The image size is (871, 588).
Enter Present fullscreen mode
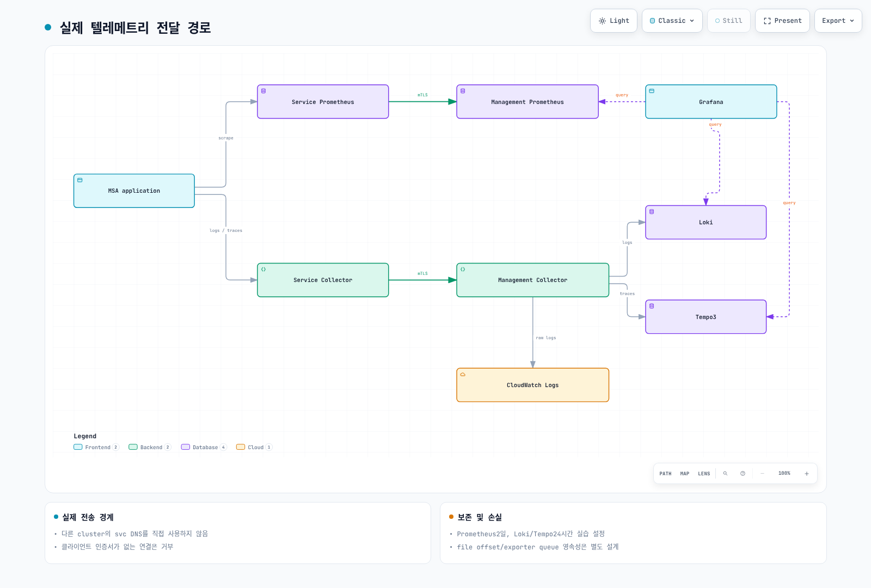coord(782,21)
